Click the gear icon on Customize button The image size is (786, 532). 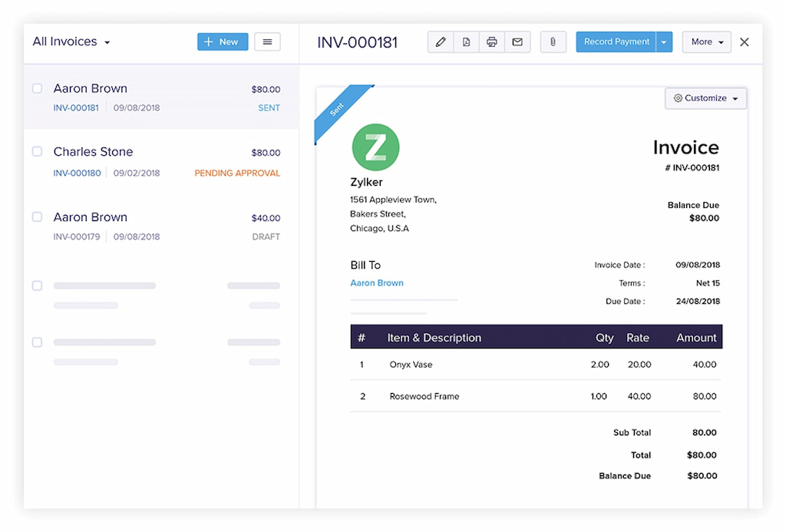(679, 98)
